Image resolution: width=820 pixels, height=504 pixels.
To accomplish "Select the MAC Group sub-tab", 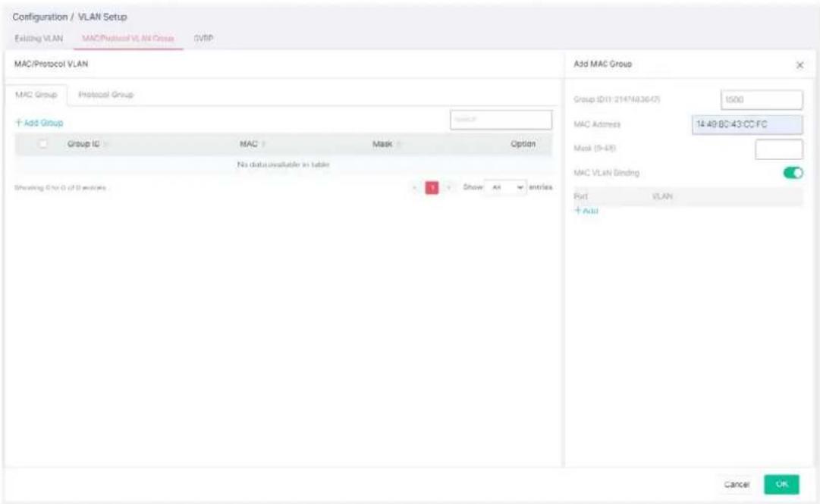I will click(x=36, y=95).
